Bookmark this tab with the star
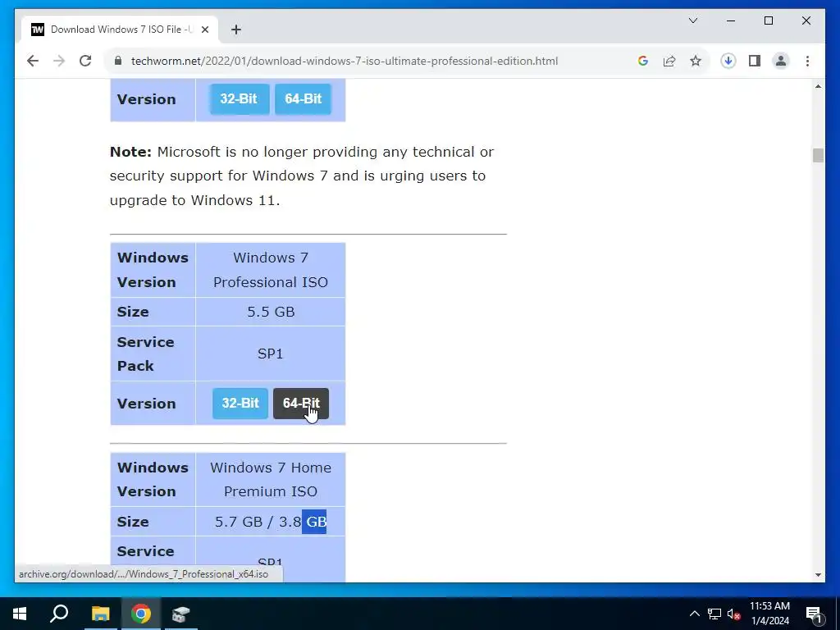Screen dimensions: 840x630 tap(696, 61)
